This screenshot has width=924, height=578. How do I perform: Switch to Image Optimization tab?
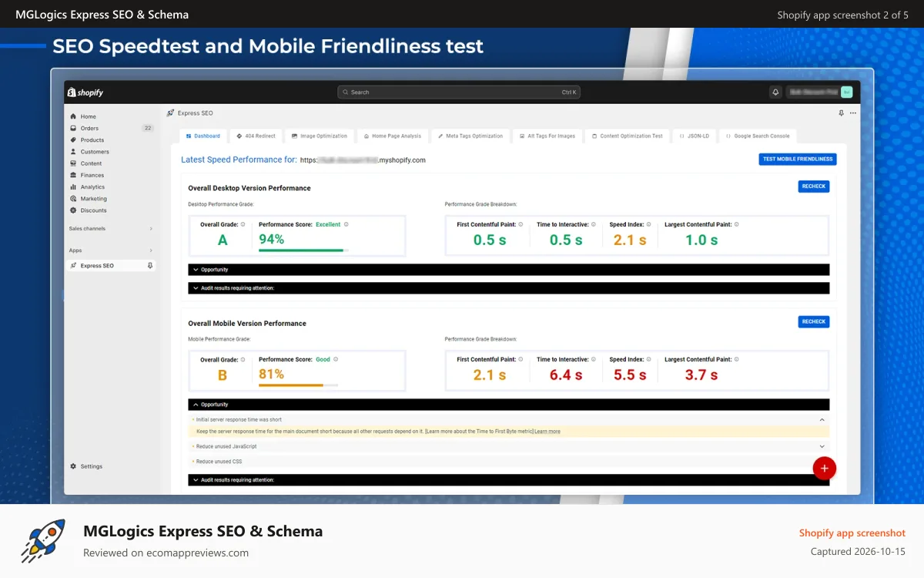(319, 136)
